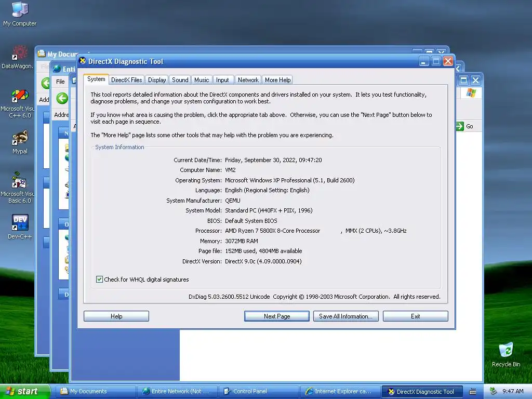Minimize the DirectX Diagnostic Tool window
Screen dimensions: 532x399
click(x=424, y=61)
